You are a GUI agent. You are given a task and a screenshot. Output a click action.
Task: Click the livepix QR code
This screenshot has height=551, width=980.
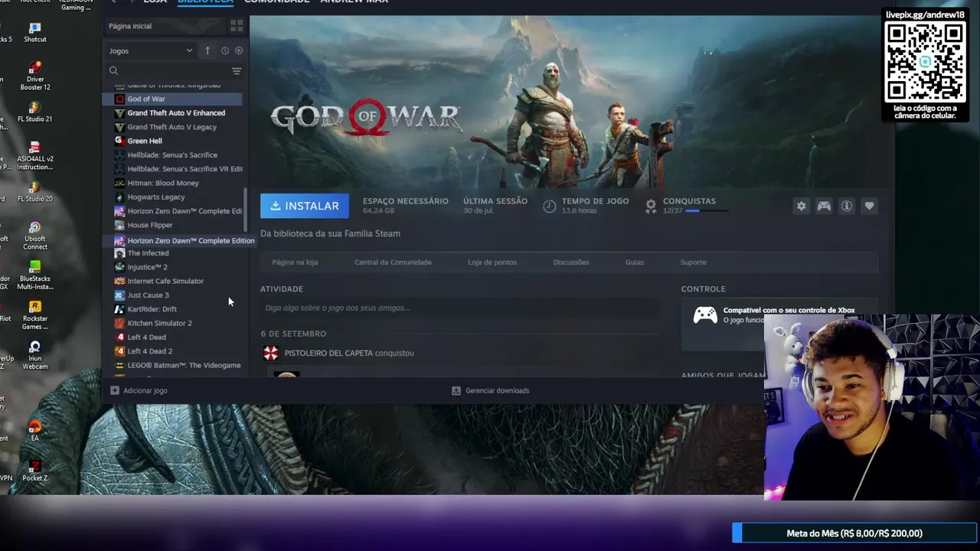tap(925, 62)
